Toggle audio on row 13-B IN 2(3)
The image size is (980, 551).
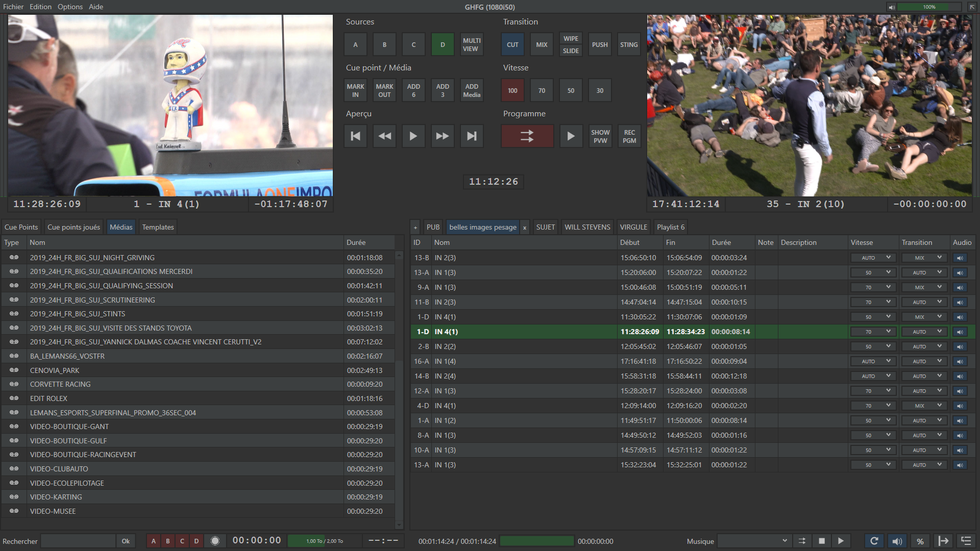point(960,258)
